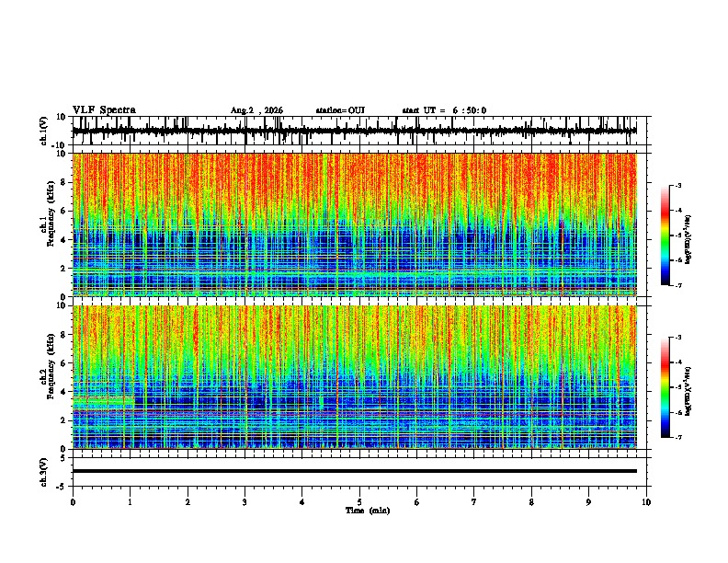The width and height of the screenshot is (728, 563).
Task: Click the ch.1 "Frequency (kHz)" axis label
Action: [x=51, y=213]
